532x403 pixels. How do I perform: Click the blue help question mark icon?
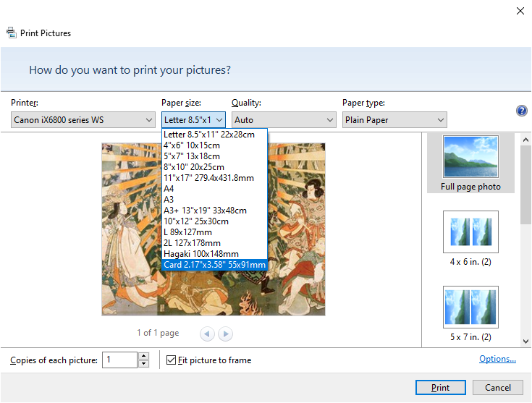click(521, 111)
